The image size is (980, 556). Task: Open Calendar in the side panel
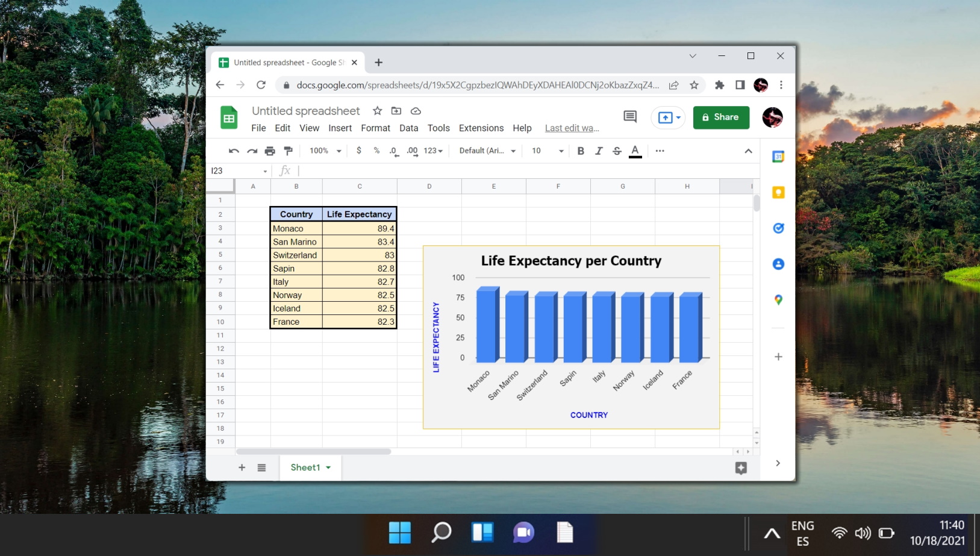(778, 157)
